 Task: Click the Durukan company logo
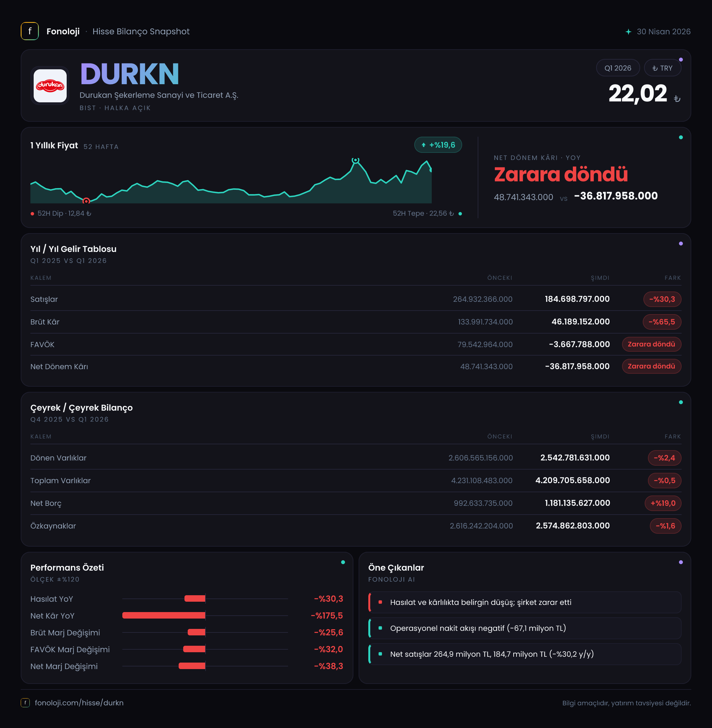pyautogui.click(x=50, y=86)
